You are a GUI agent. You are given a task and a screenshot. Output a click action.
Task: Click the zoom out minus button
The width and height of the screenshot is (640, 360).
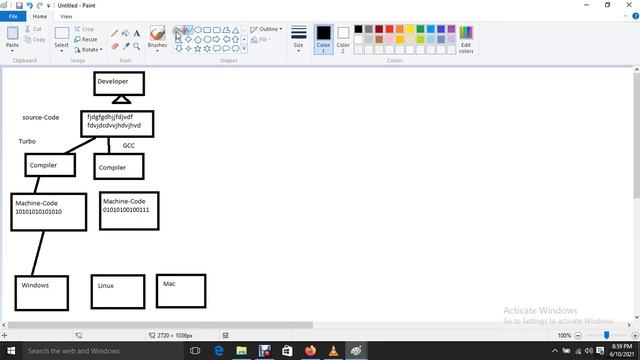coord(578,336)
